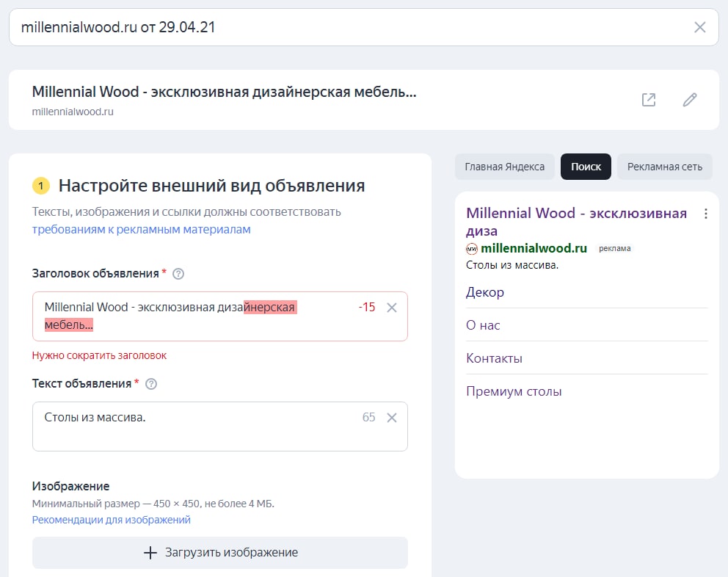Click the site card title text

tap(225, 92)
